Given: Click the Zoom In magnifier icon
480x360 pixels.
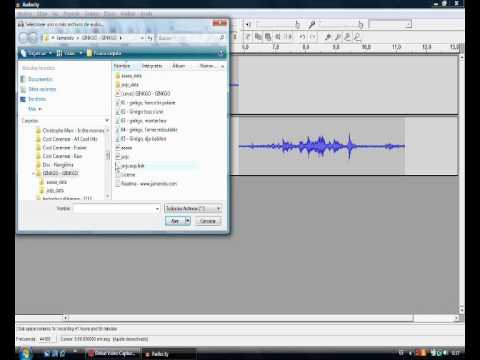Looking at the screenshot, I should pos(328,37).
